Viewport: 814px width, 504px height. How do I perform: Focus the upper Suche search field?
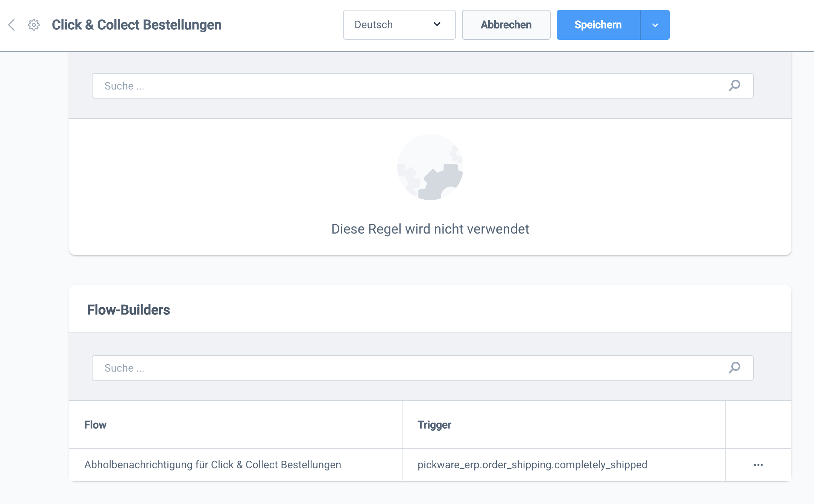pyautogui.click(x=410, y=86)
